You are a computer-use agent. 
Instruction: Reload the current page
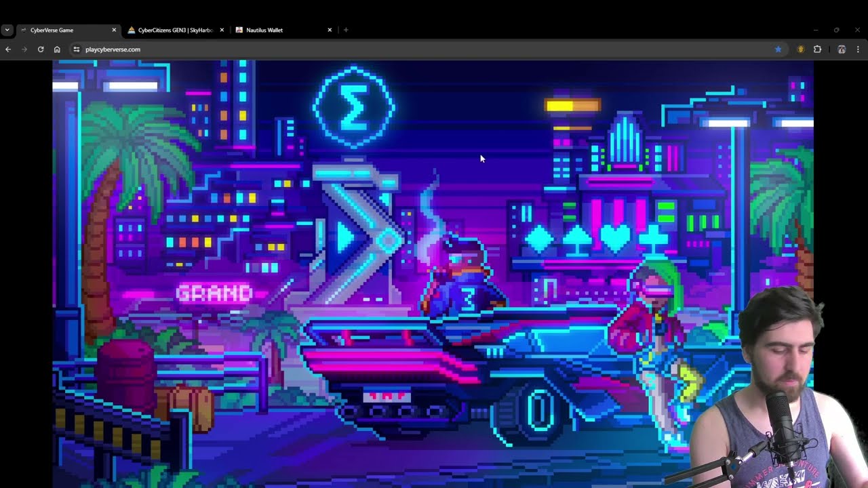coord(41,49)
